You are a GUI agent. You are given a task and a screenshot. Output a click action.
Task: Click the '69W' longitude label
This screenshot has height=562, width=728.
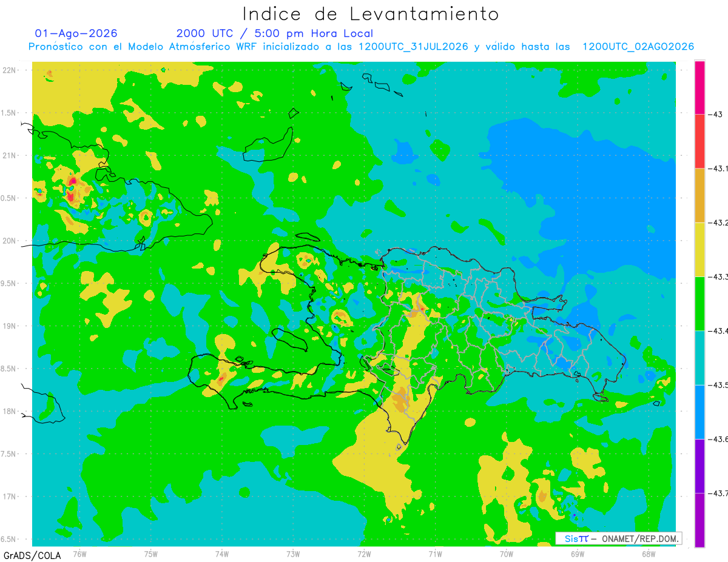[578, 554]
